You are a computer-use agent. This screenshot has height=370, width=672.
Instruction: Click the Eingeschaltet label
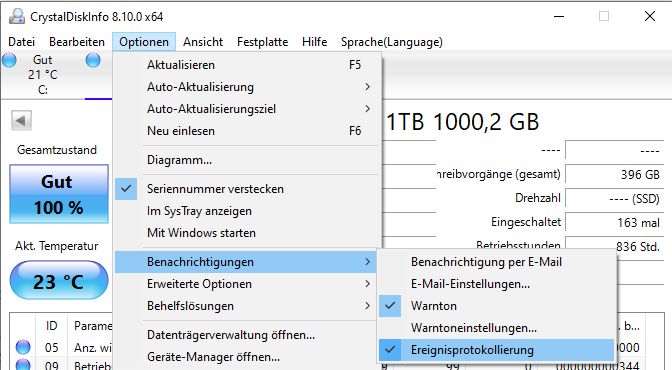526,222
